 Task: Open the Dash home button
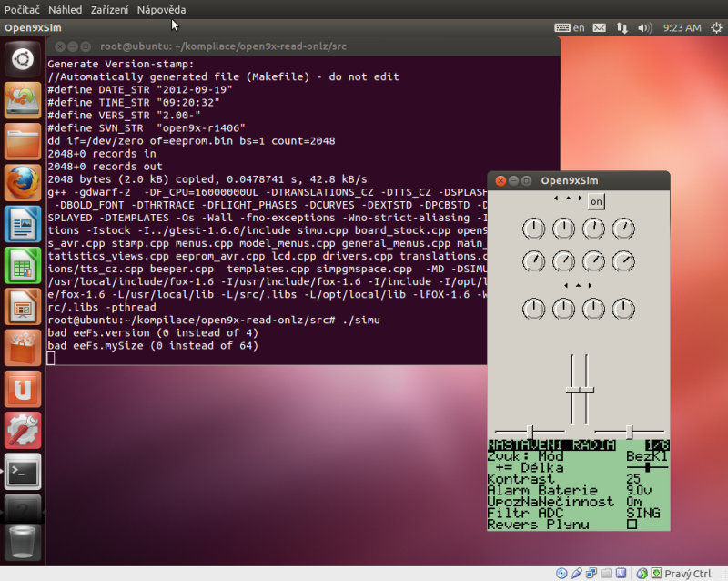coord(23,61)
